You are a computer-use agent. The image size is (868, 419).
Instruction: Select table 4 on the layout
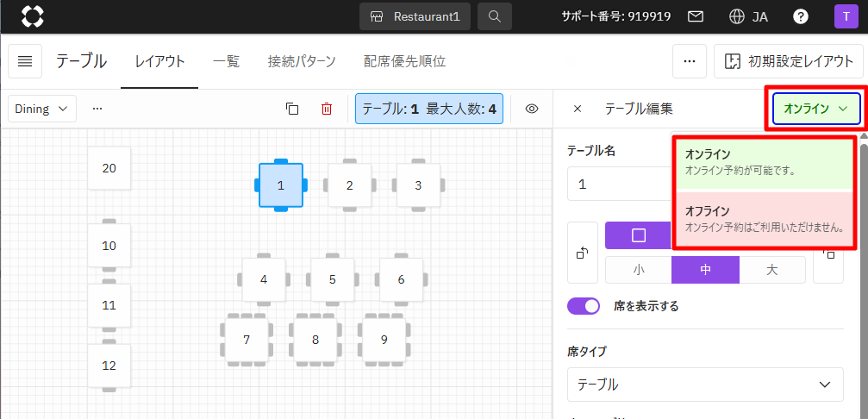click(264, 279)
